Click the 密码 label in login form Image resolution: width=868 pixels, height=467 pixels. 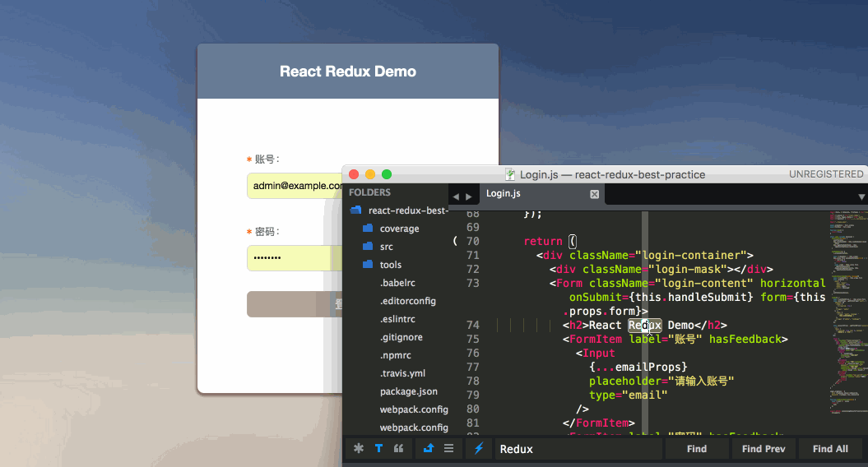coord(267,231)
